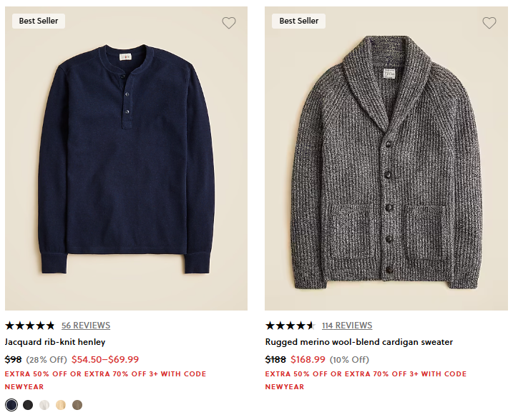Click the Best Seller badge on the henley
Screen dimensions: 513x420
pos(39,21)
